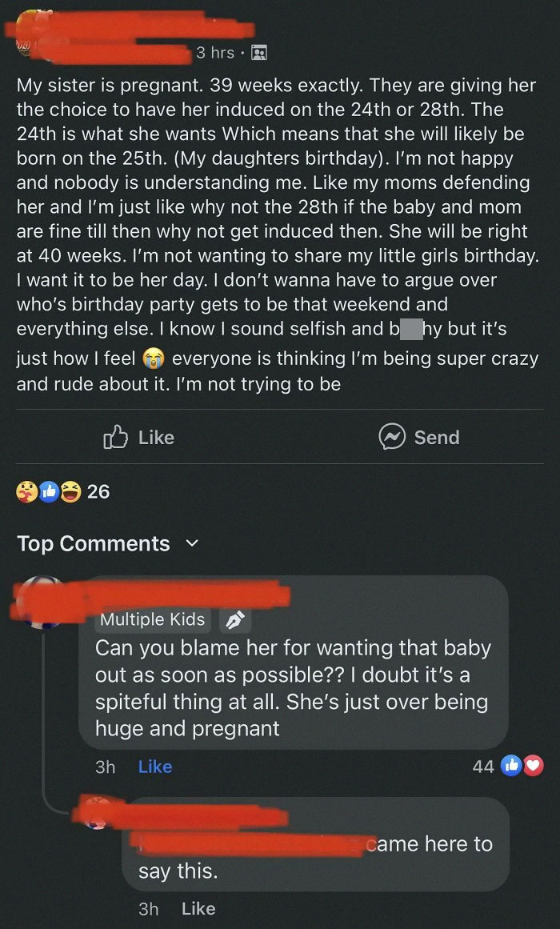View the 44 reactions on the first comment

482,766
